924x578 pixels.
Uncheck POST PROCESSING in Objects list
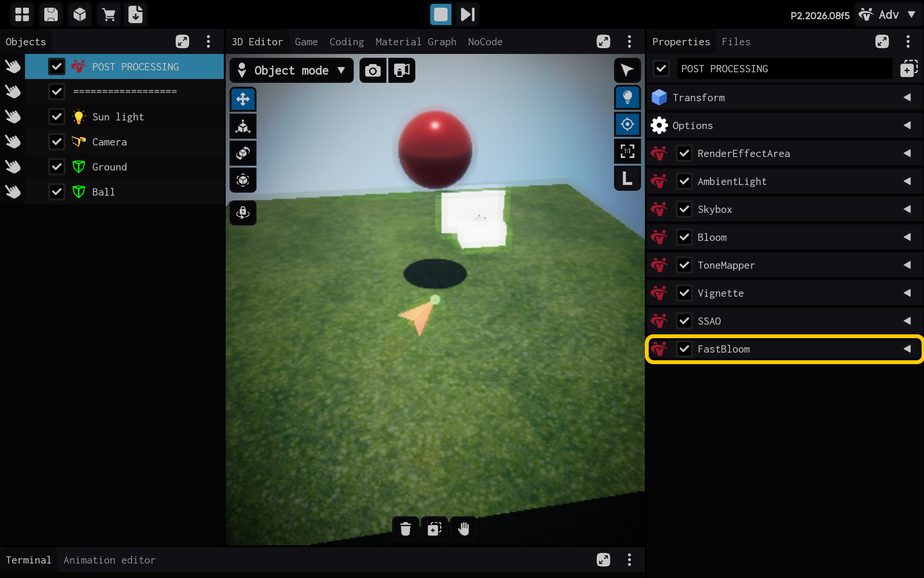[x=57, y=66]
